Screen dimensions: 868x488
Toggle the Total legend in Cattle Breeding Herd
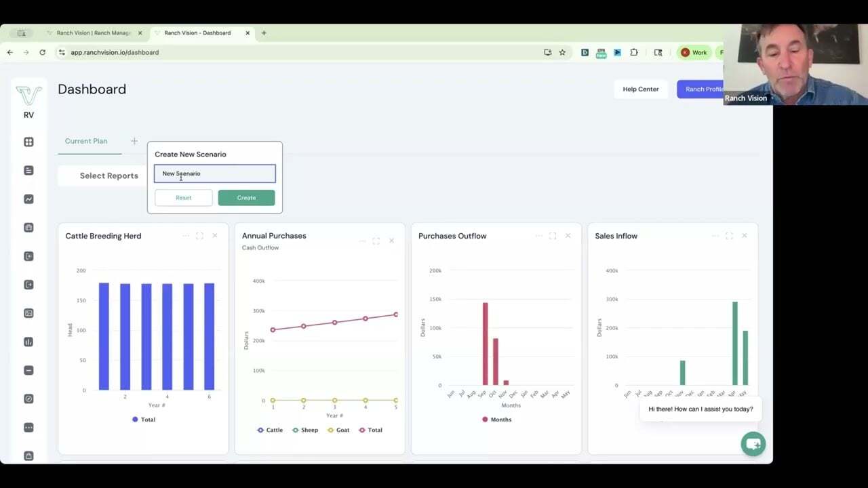point(144,420)
